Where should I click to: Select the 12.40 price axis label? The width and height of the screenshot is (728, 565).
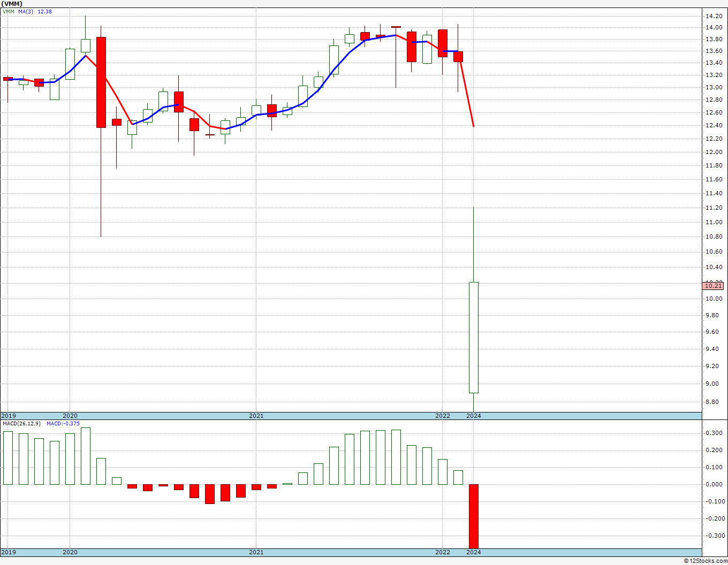[714, 126]
